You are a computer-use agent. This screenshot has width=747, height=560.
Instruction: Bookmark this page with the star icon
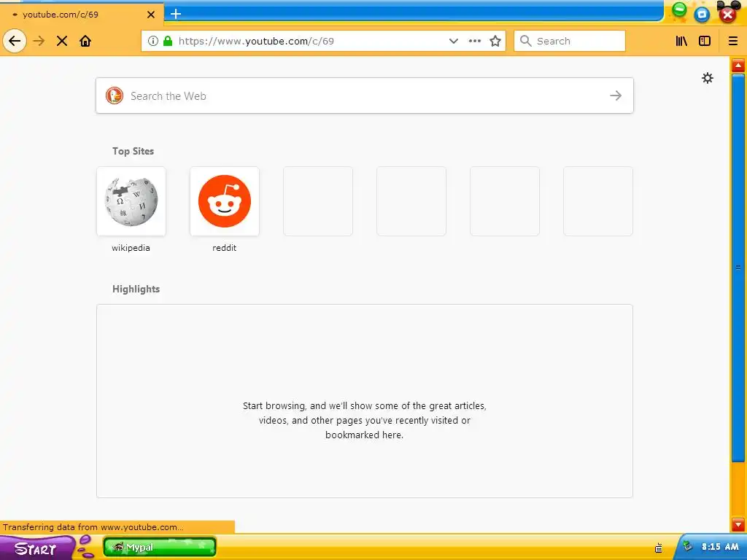pyautogui.click(x=495, y=41)
